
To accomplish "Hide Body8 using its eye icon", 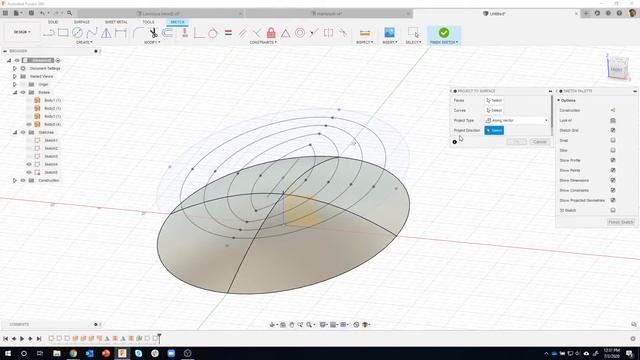I will (x=29, y=124).
